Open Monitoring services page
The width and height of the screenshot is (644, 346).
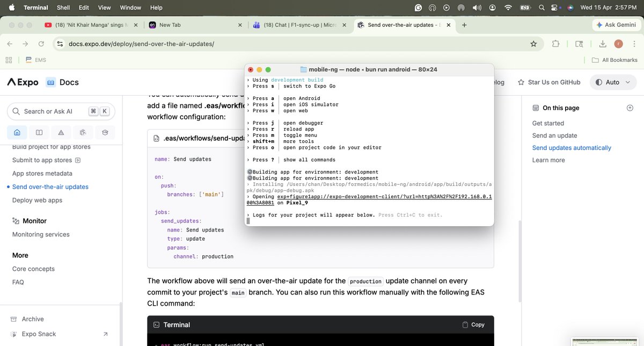point(41,234)
